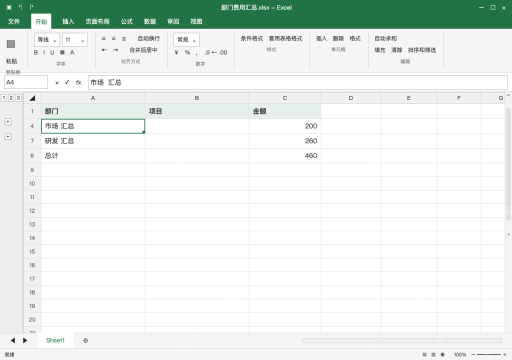Open the 插入 Insert tab

click(x=68, y=22)
